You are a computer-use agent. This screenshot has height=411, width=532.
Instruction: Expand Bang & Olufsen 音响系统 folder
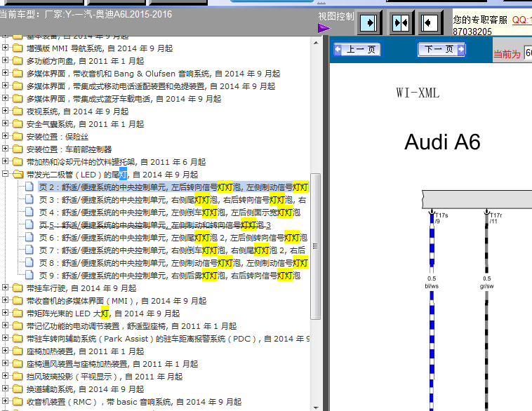click(x=5, y=73)
